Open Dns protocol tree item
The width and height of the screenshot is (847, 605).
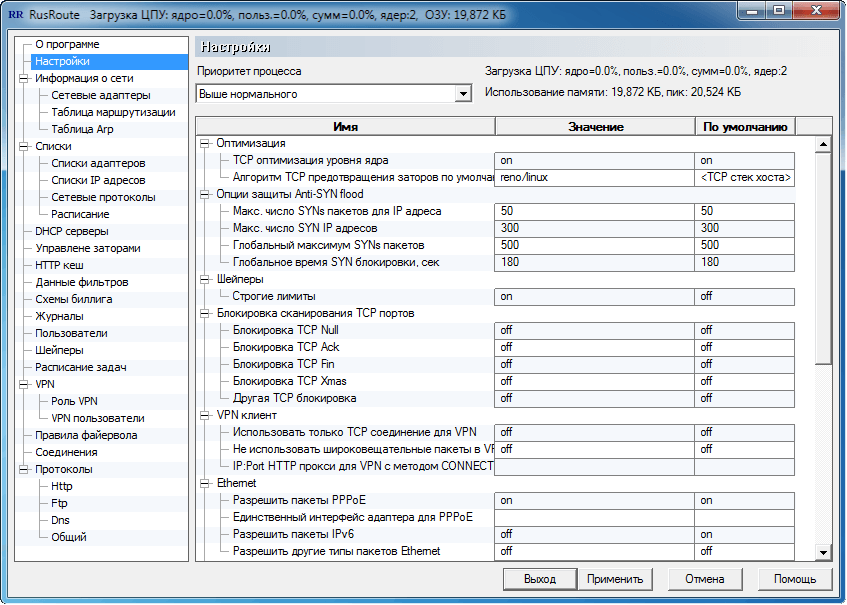click(x=60, y=521)
